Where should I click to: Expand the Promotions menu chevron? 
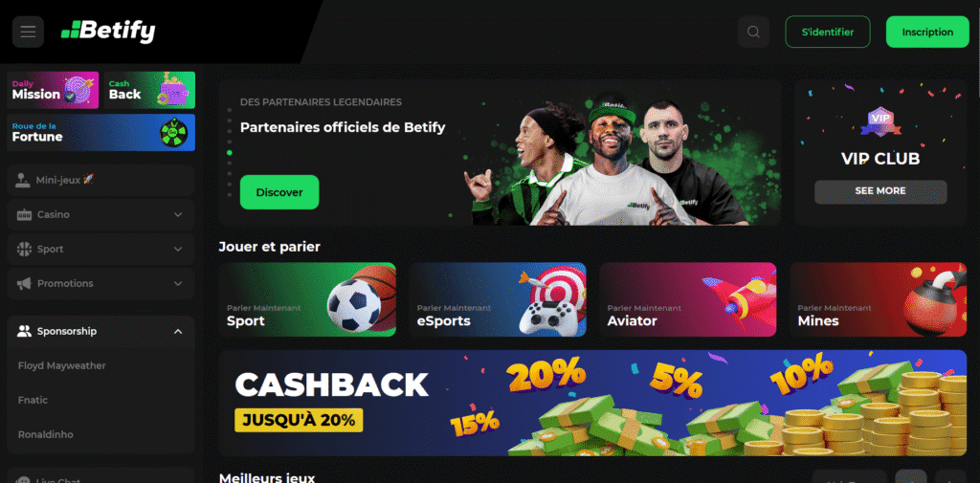click(x=178, y=283)
